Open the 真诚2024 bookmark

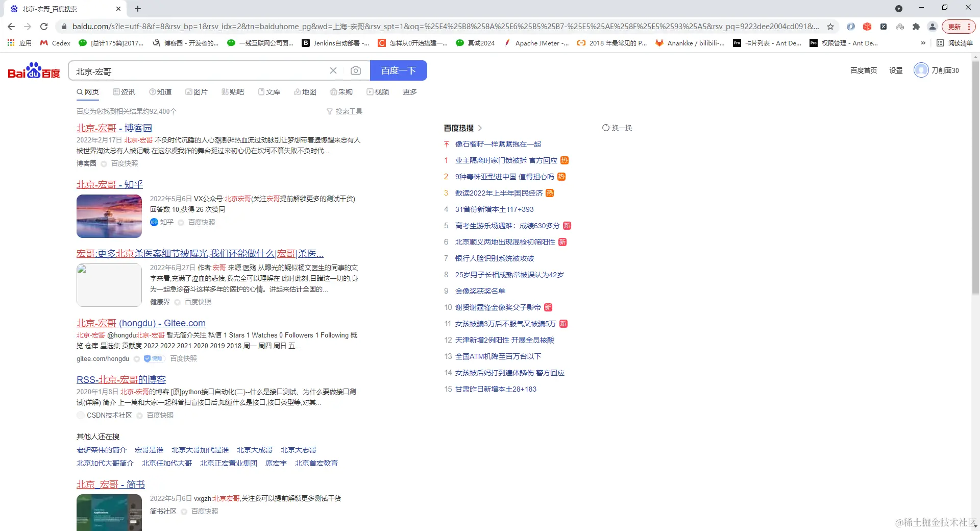[x=475, y=43]
